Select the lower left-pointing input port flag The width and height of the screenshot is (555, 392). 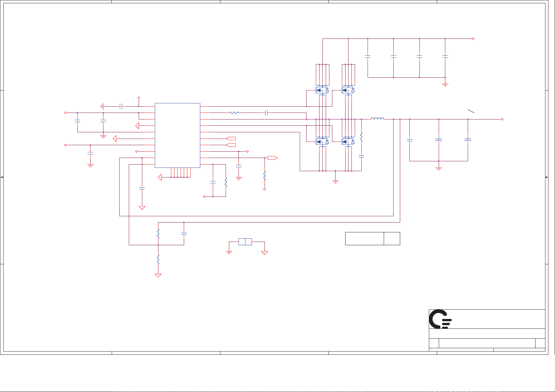point(231,145)
